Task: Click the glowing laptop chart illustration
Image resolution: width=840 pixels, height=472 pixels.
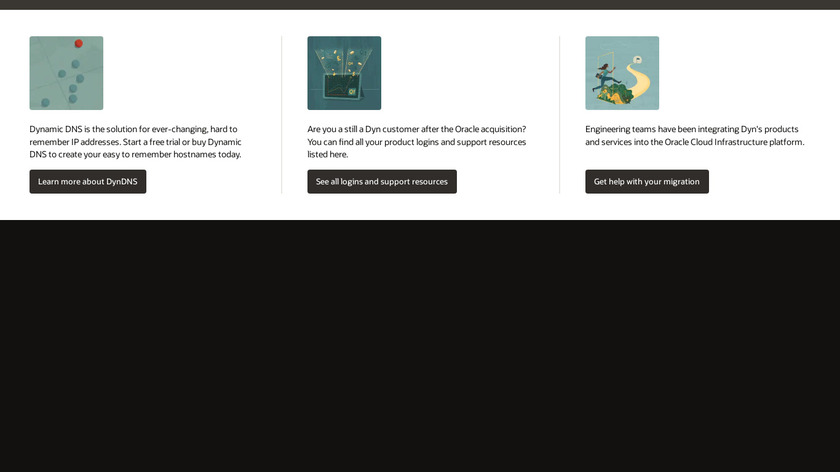Action: click(x=344, y=73)
